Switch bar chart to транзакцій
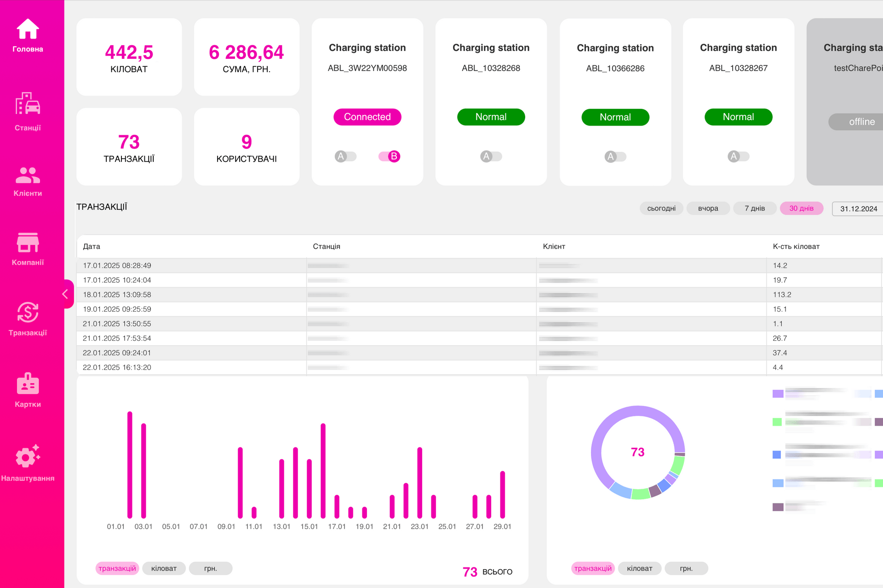This screenshot has height=588, width=883. click(x=117, y=568)
